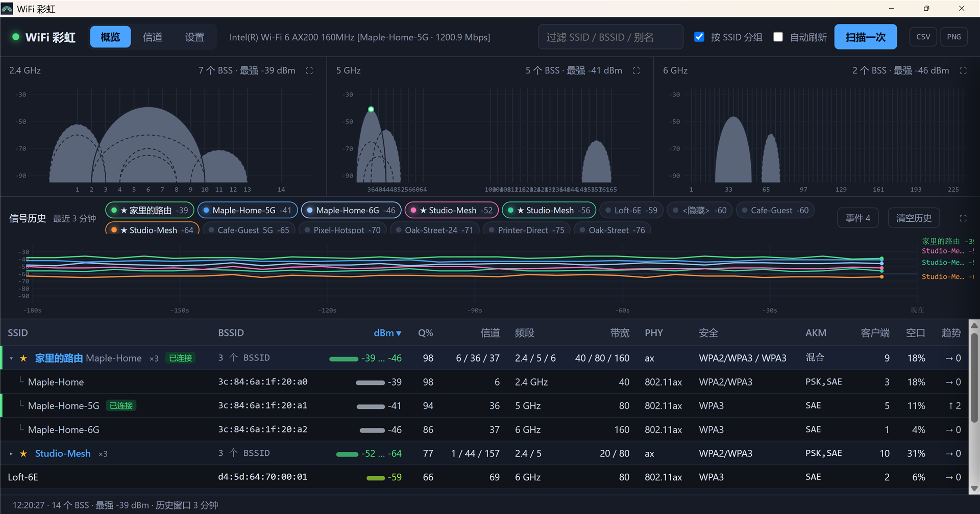Collapse the 家里的路由 group row
This screenshot has width=980, height=514.
point(11,358)
